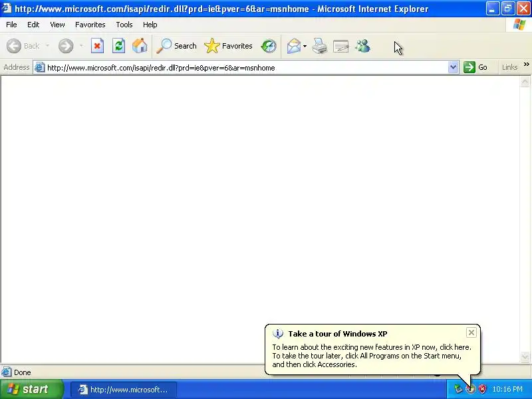Screen dimensions: 532x399
Task: Select the Internet Explorer taskbar button
Action: tap(124, 390)
